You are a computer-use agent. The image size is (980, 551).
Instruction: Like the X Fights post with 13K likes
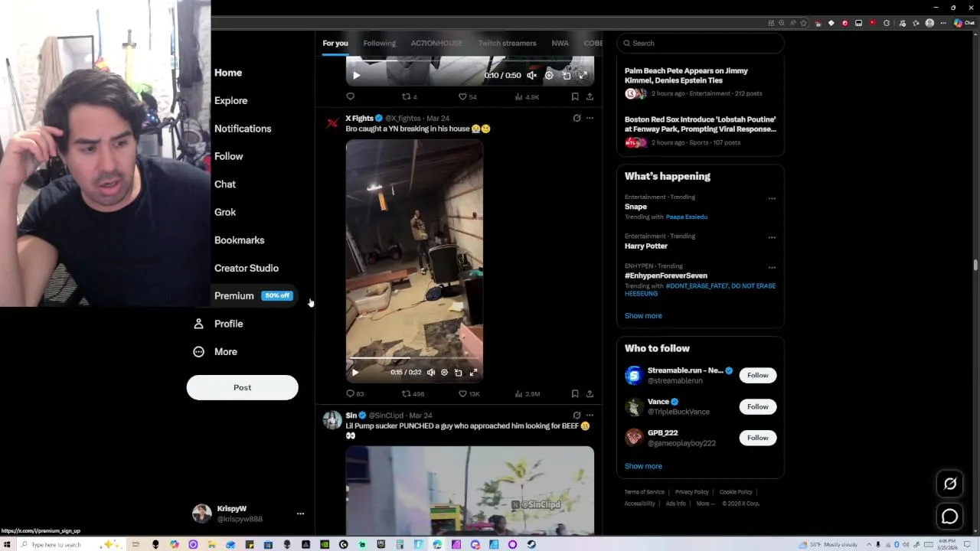(468, 393)
